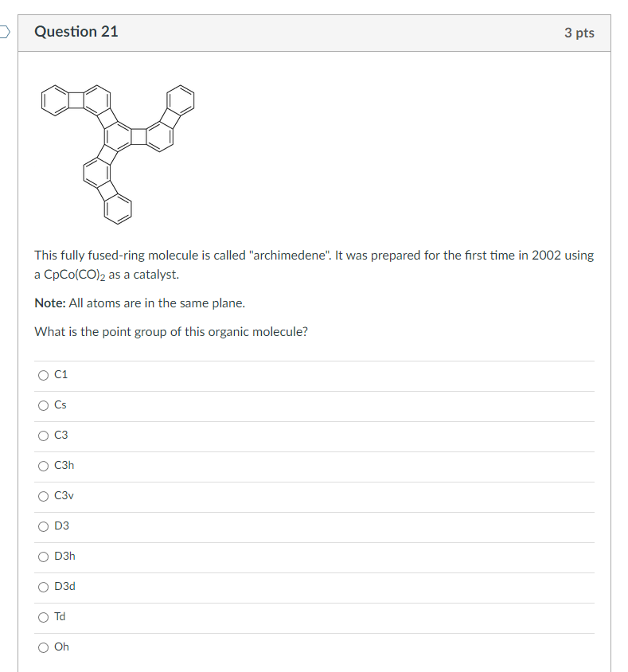Click the 3 pts point value

579,32
